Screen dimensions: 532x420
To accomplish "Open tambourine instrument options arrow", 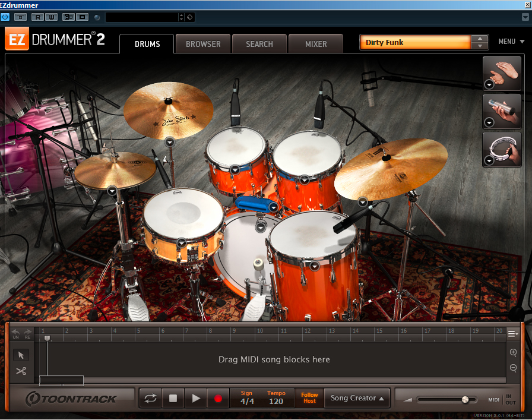I will 489,160.
